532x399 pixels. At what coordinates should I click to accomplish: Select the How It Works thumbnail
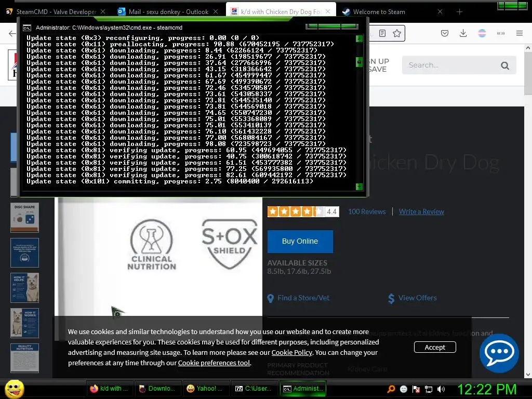point(25,323)
